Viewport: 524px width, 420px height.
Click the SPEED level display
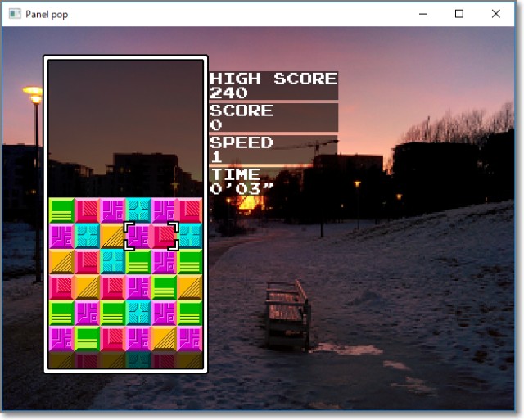(x=273, y=149)
